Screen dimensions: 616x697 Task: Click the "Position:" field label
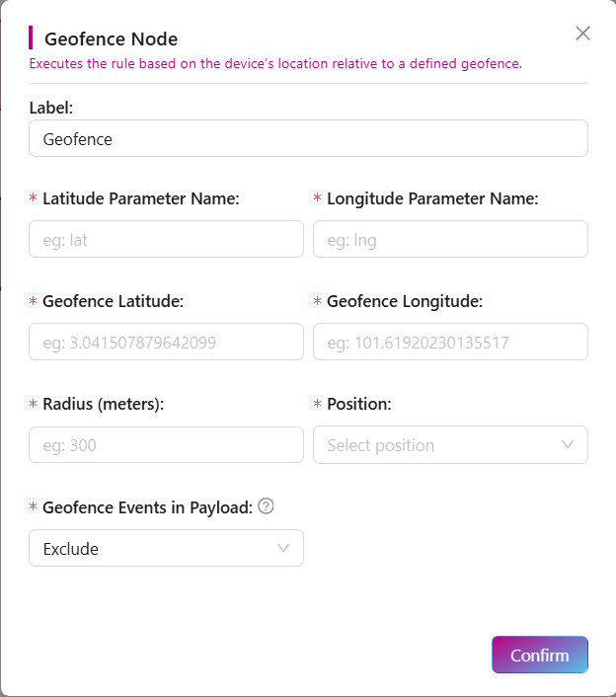tap(358, 404)
